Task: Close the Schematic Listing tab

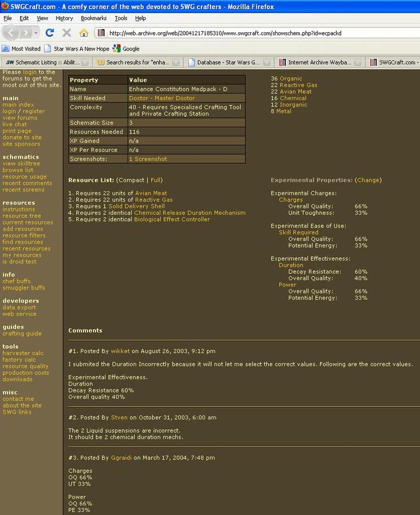Action: pos(85,62)
